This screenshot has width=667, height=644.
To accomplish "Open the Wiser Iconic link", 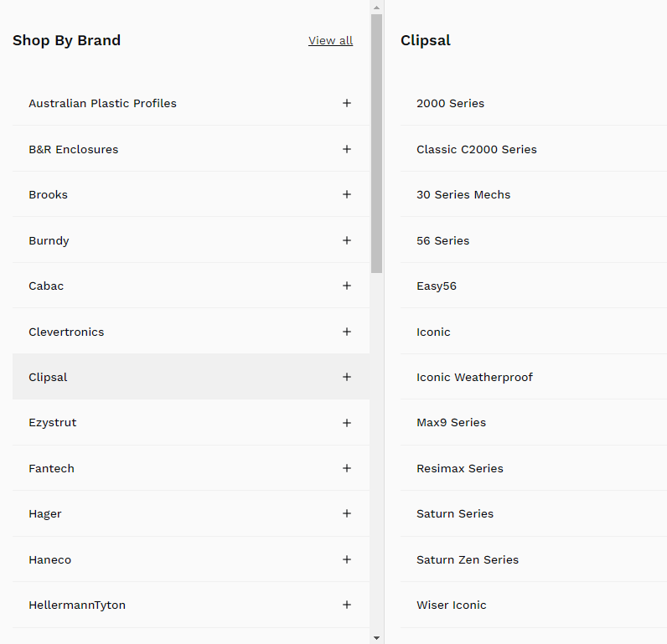I will (x=451, y=605).
